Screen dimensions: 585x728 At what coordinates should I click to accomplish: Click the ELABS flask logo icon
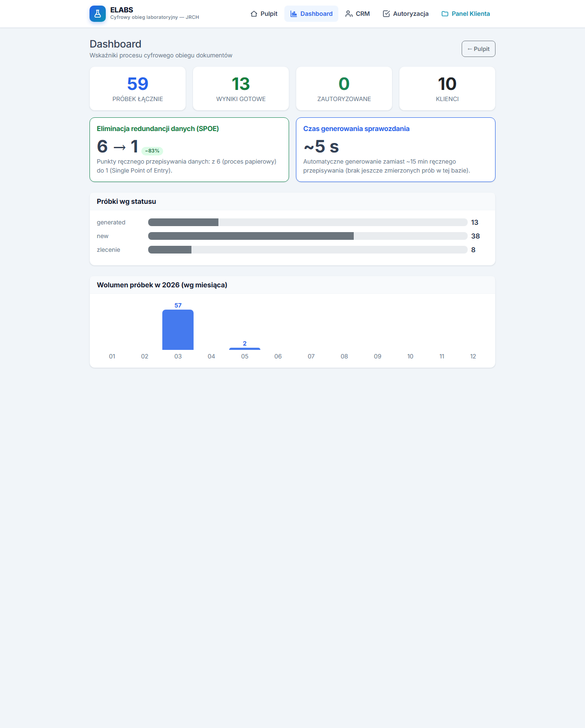98,14
